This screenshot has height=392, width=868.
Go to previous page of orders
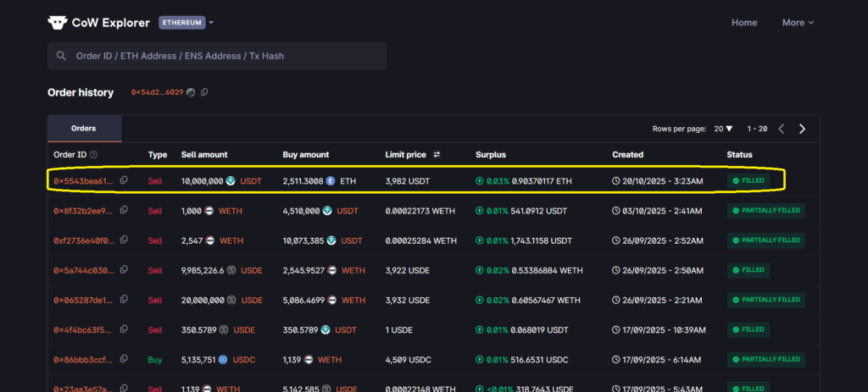coord(781,129)
